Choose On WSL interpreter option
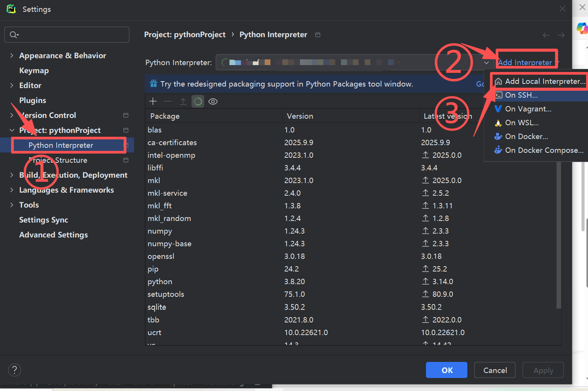 (536, 123)
